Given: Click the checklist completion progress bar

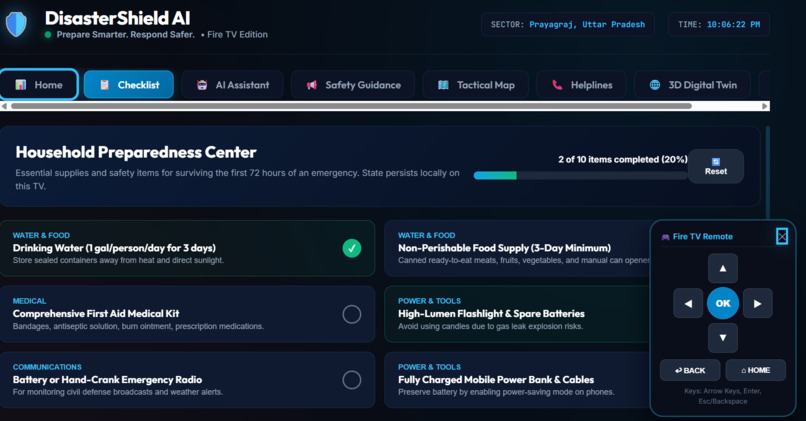Looking at the screenshot, I should coord(580,175).
